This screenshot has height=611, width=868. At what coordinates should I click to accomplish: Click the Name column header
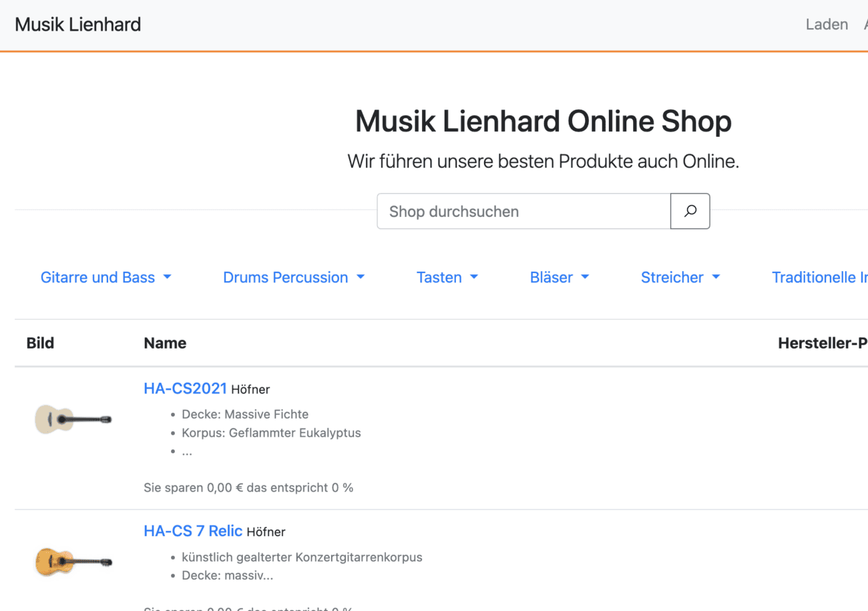click(x=165, y=343)
